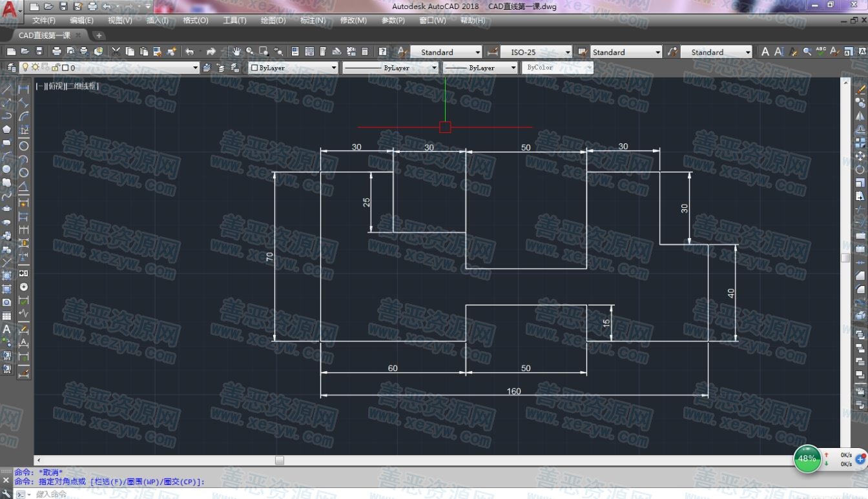Toggle freeze sun icon for layer 0
This screenshot has height=499, width=868.
click(36, 67)
